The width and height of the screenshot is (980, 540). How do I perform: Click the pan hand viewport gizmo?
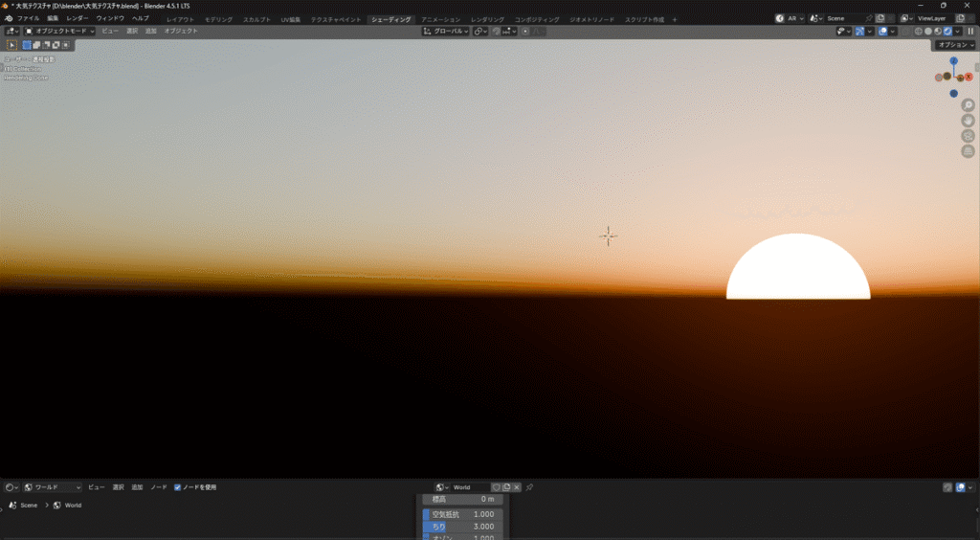969,120
